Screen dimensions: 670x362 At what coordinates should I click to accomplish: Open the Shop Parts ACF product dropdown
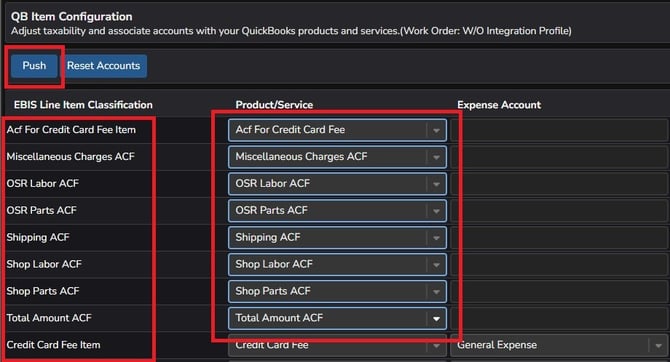[337, 291]
